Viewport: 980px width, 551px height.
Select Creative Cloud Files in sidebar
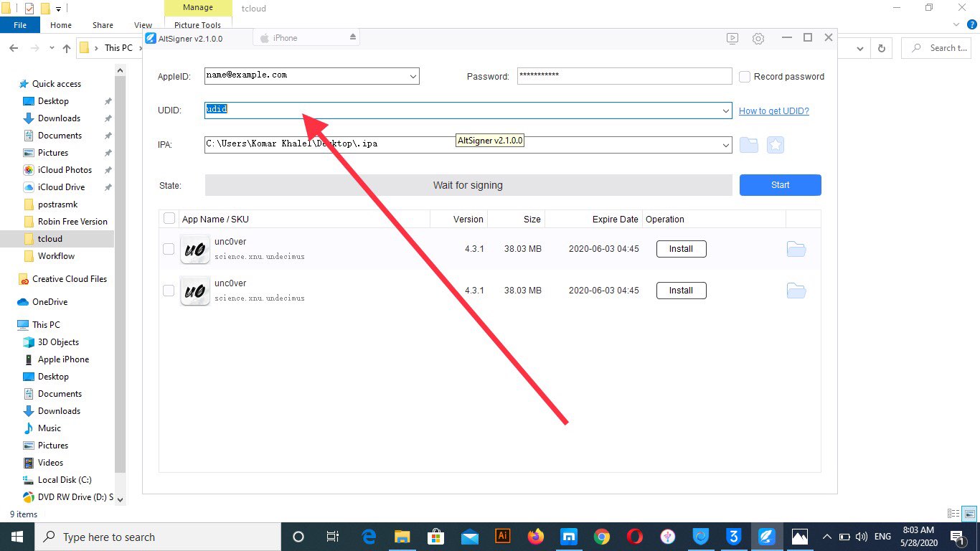(70, 279)
